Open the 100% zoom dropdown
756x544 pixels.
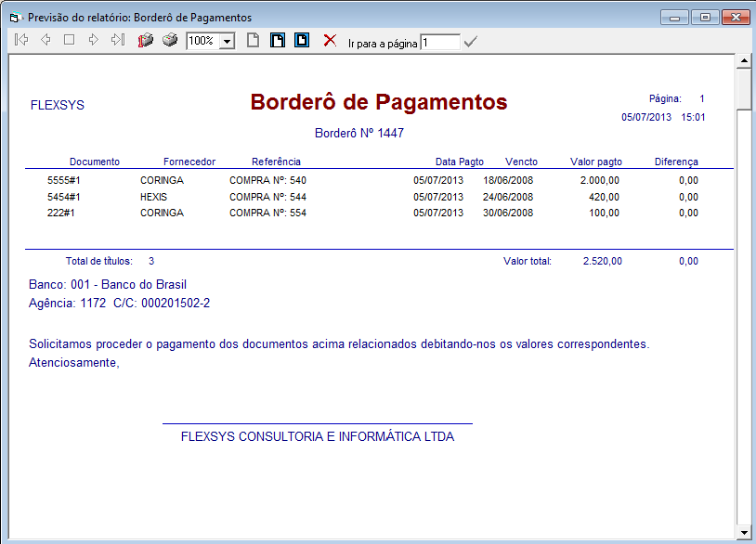(x=227, y=42)
